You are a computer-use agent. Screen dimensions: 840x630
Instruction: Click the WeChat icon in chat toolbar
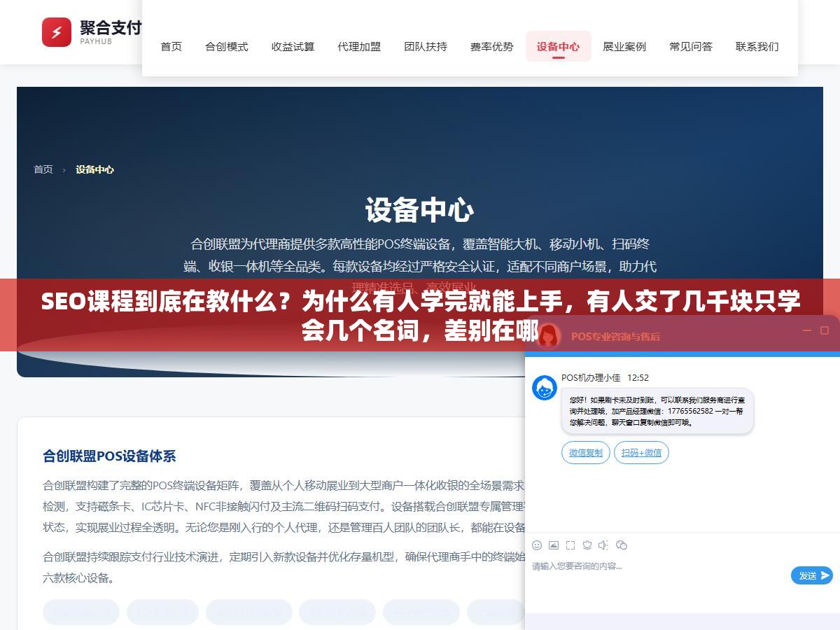point(621,545)
